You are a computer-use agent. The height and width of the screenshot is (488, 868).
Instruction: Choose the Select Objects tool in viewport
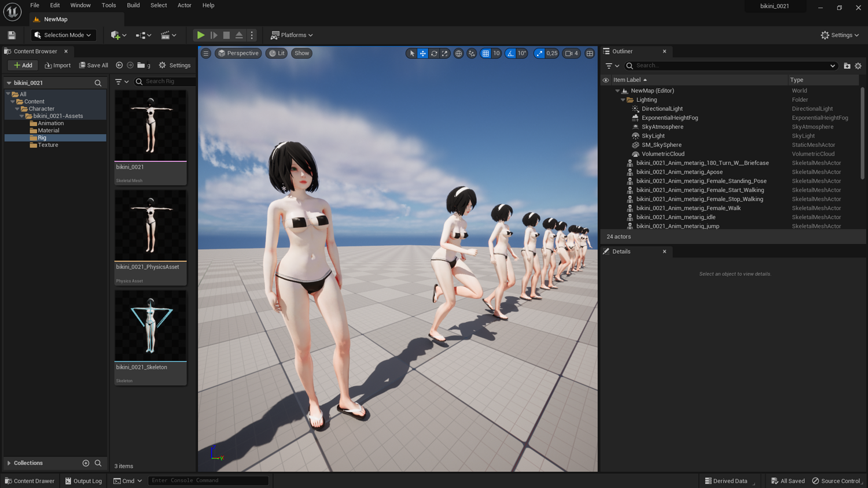[412, 53]
